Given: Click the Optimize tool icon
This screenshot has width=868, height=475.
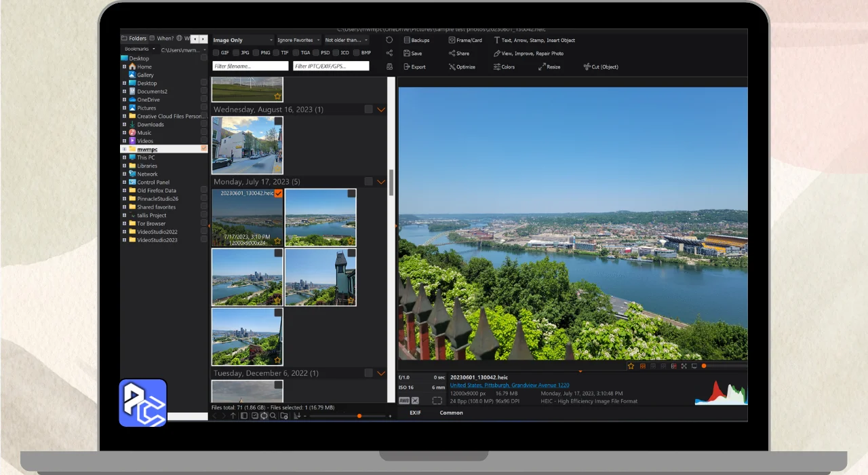Looking at the screenshot, I should click(452, 67).
